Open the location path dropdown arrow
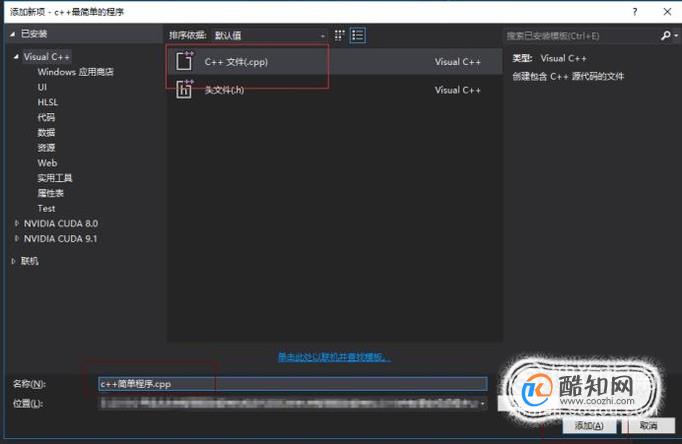This screenshot has height=444, width=682. tap(482, 404)
